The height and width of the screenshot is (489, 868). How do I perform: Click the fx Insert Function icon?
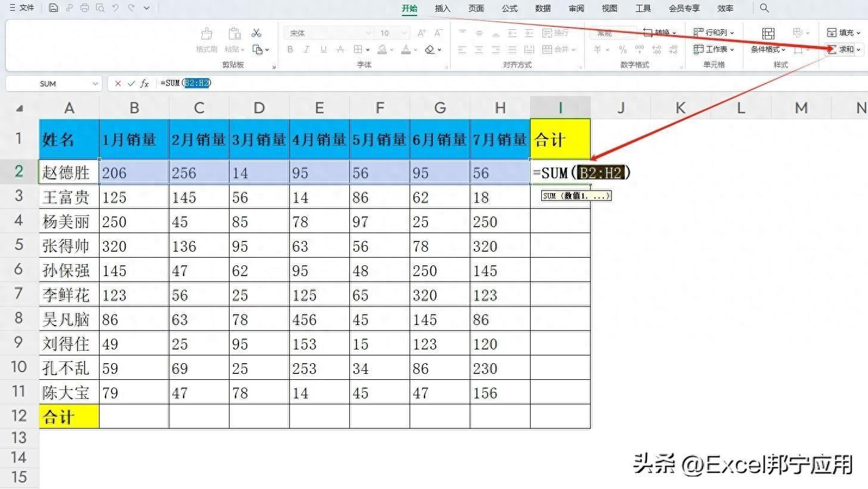pos(144,83)
